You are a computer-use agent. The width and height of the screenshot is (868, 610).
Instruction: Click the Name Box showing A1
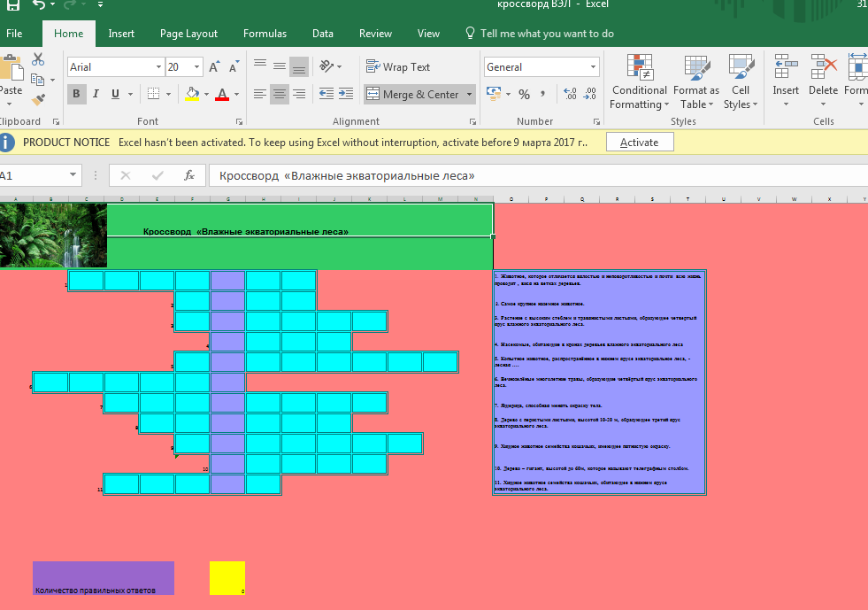(34, 175)
